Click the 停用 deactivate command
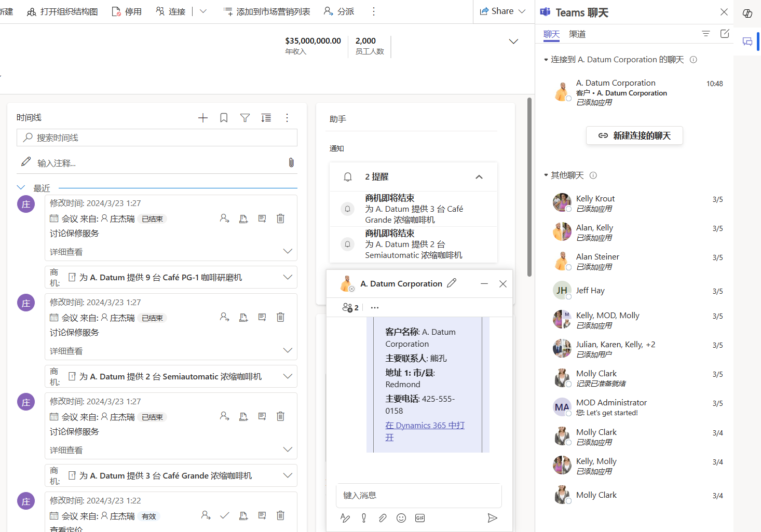The image size is (761, 532). tap(127, 11)
